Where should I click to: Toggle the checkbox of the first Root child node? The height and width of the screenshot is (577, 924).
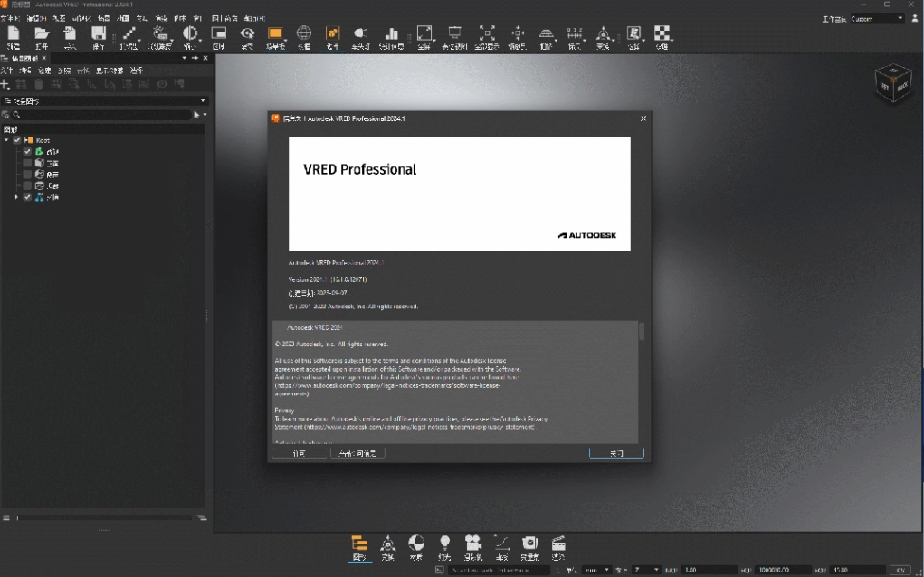point(27,151)
